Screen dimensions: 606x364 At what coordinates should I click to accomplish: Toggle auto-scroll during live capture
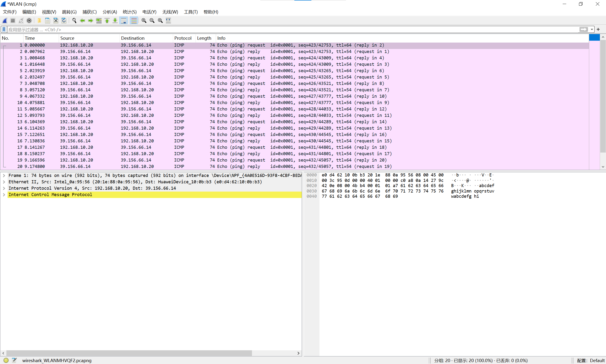tap(124, 21)
